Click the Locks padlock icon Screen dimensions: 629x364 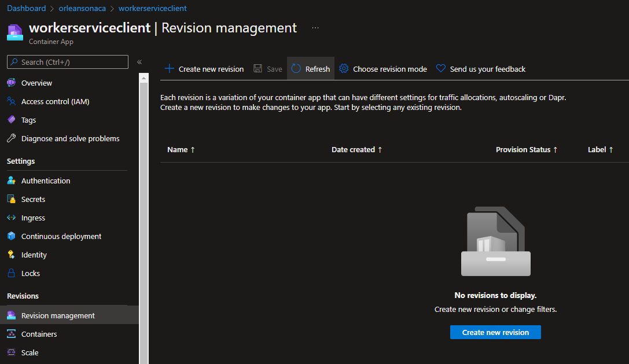point(11,273)
